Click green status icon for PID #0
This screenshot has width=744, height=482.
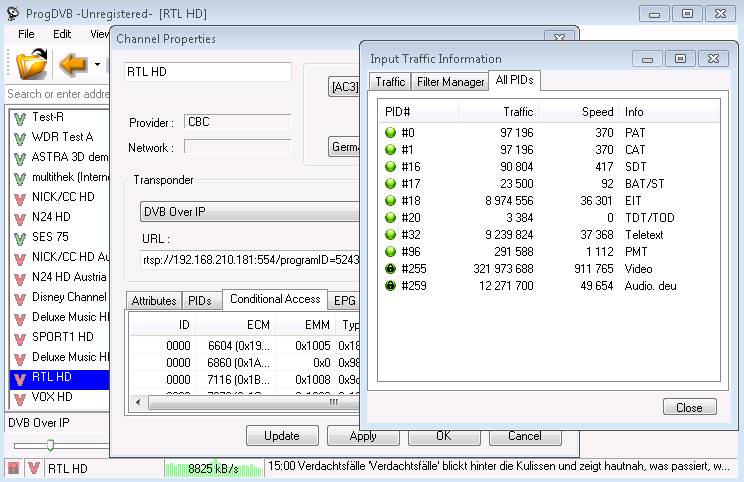[391, 132]
